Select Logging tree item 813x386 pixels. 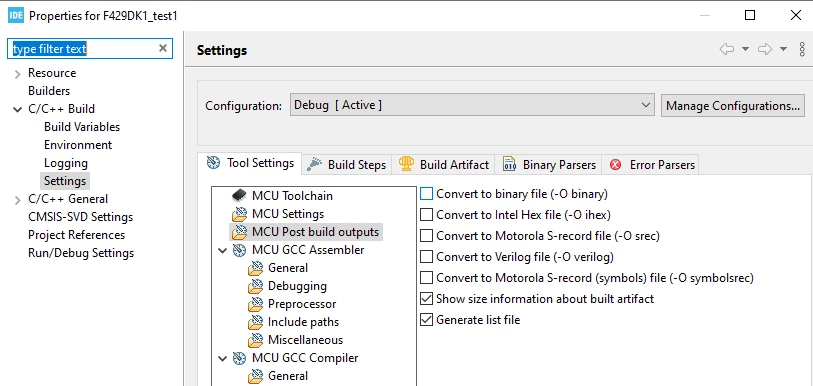coord(66,163)
